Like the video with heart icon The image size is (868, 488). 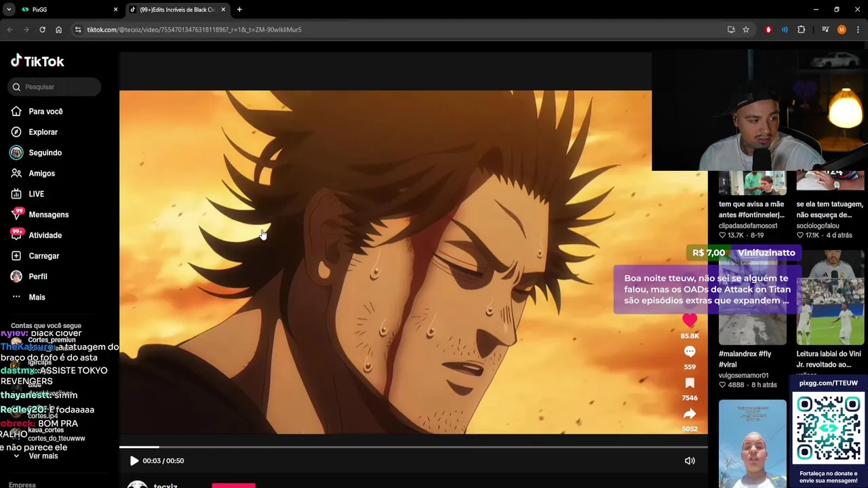690,321
